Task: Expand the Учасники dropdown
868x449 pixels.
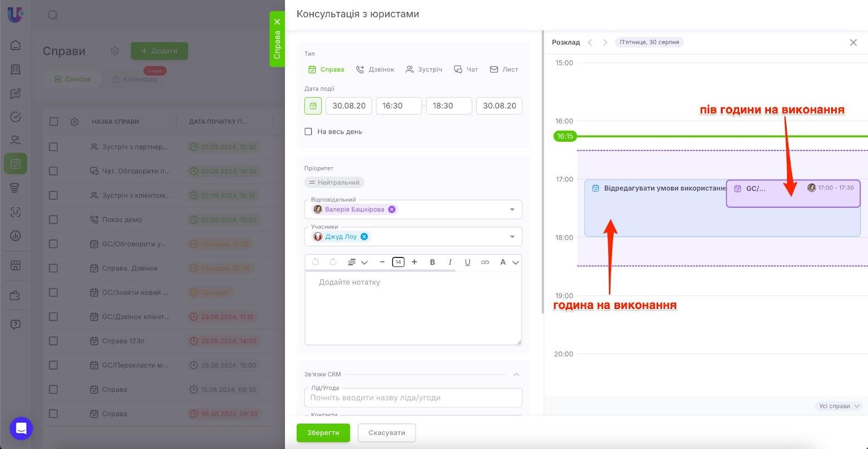Action: click(x=512, y=237)
